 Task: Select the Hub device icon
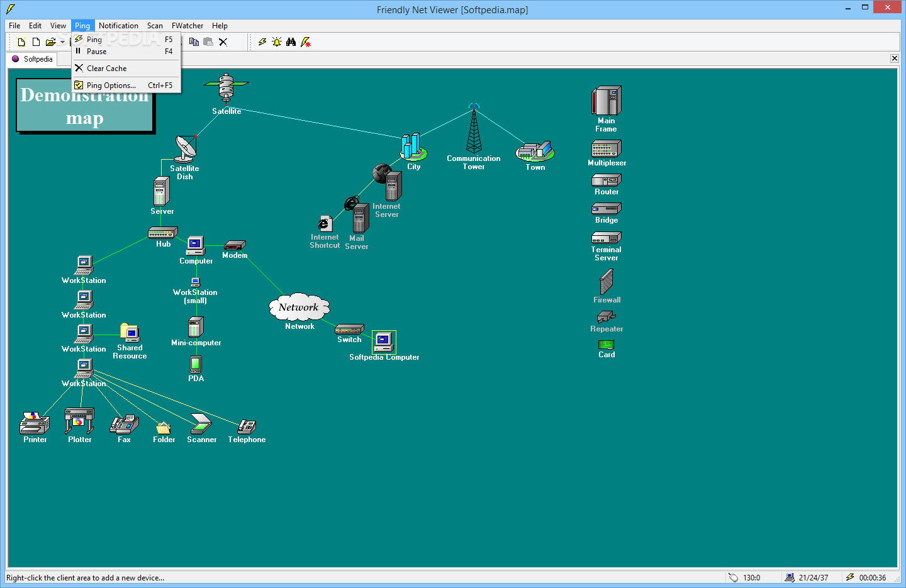pyautogui.click(x=163, y=233)
